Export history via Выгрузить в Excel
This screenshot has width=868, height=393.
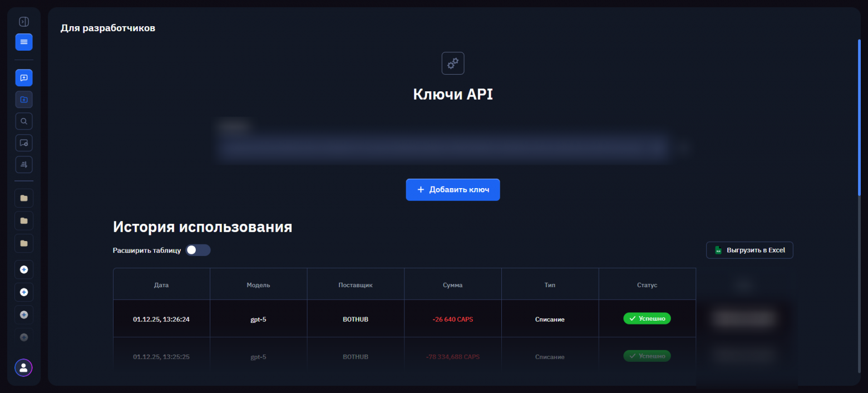749,250
